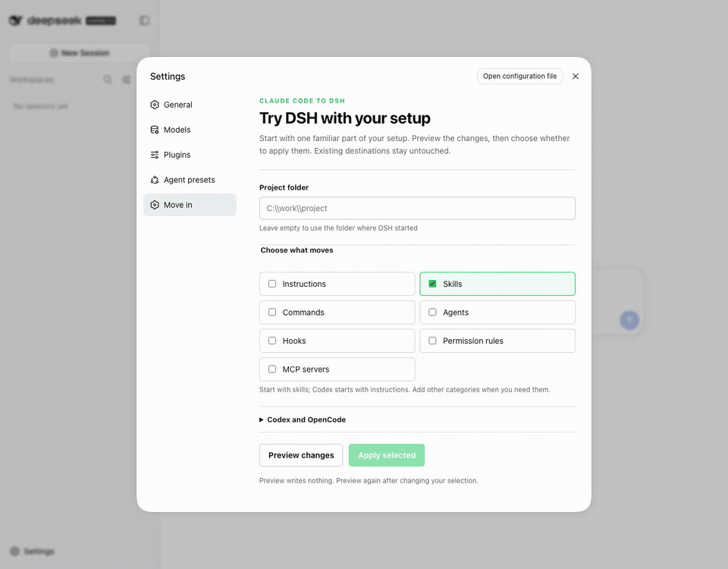Screen dimensions: 728x569
Task: Click the deepseek whale logo
Action: point(16,20)
